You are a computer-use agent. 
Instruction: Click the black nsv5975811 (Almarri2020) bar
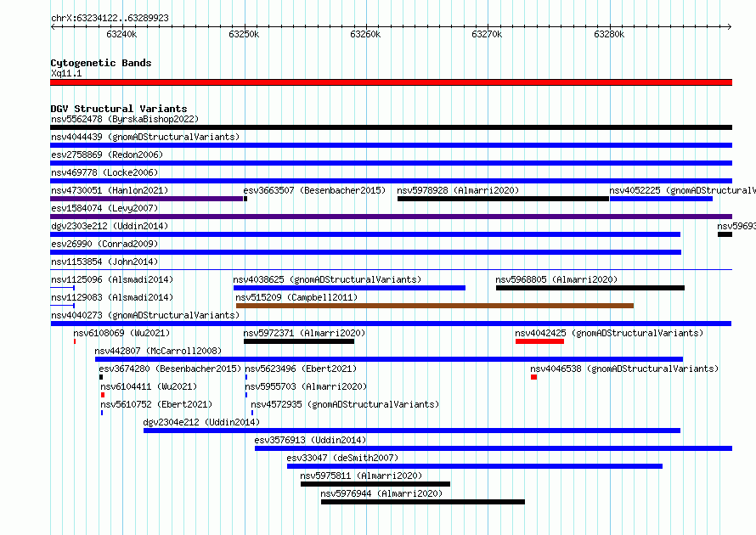pyautogui.click(x=375, y=484)
